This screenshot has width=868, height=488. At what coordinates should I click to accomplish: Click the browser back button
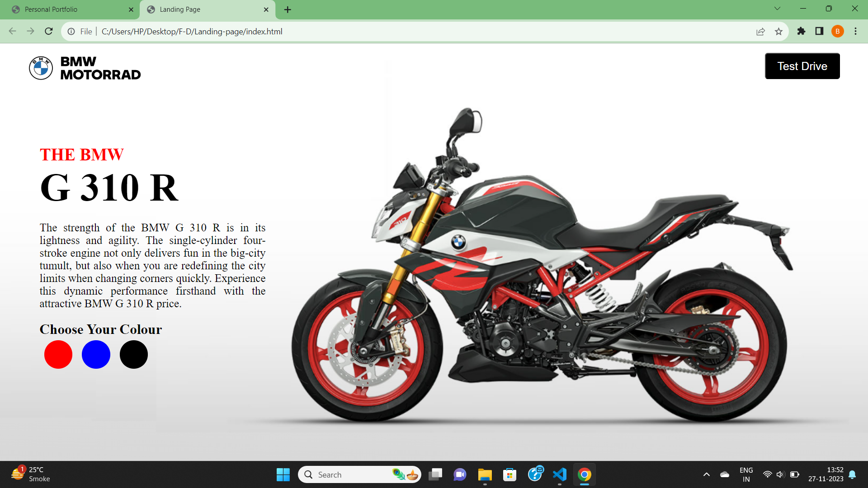tap(13, 31)
